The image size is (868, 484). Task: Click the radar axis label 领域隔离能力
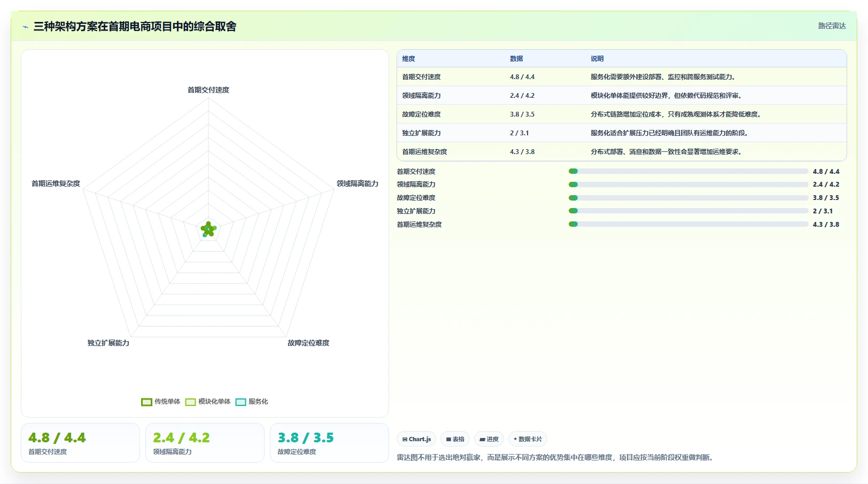pyautogui.click(x=358, y=183)
